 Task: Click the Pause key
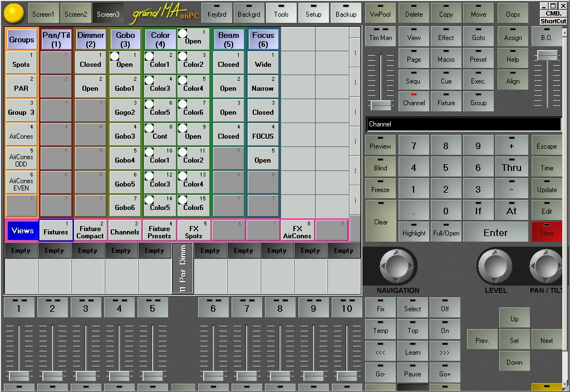click(x=412, y=373)
